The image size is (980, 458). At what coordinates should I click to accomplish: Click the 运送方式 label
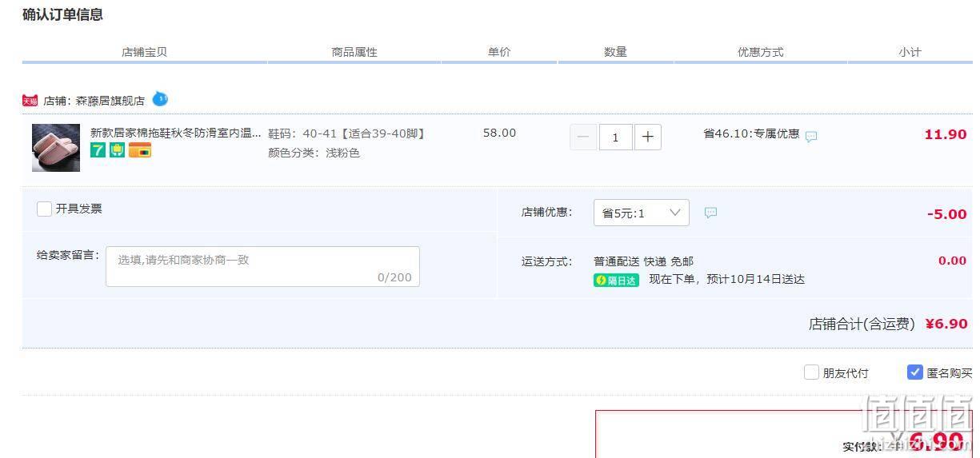[x=547, y=261]
